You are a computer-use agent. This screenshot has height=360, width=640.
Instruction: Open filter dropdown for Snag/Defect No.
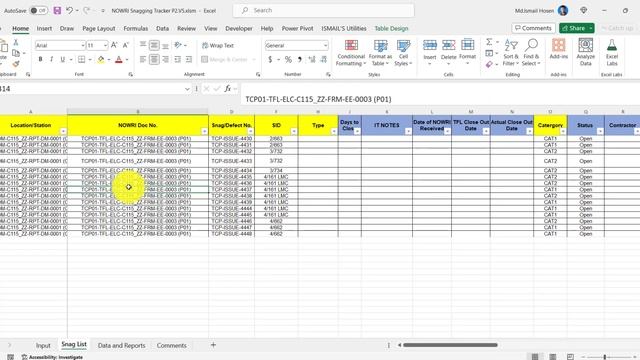pos(251,131)
